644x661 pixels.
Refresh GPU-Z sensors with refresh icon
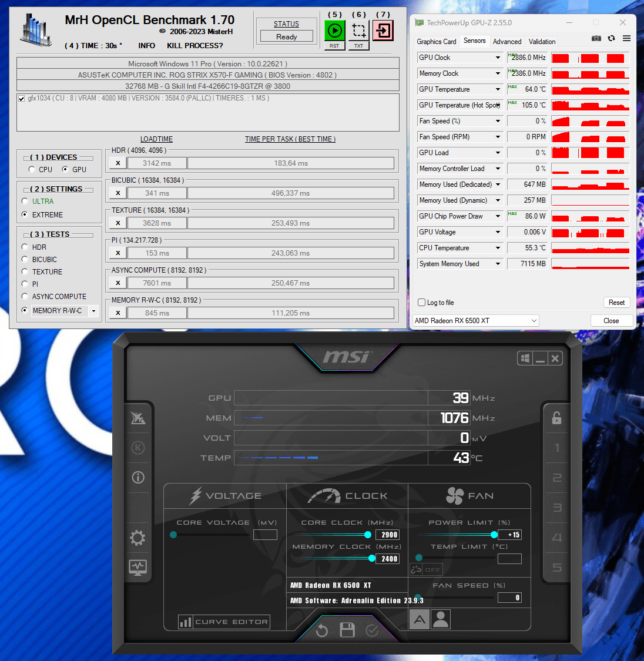(612, 38)
